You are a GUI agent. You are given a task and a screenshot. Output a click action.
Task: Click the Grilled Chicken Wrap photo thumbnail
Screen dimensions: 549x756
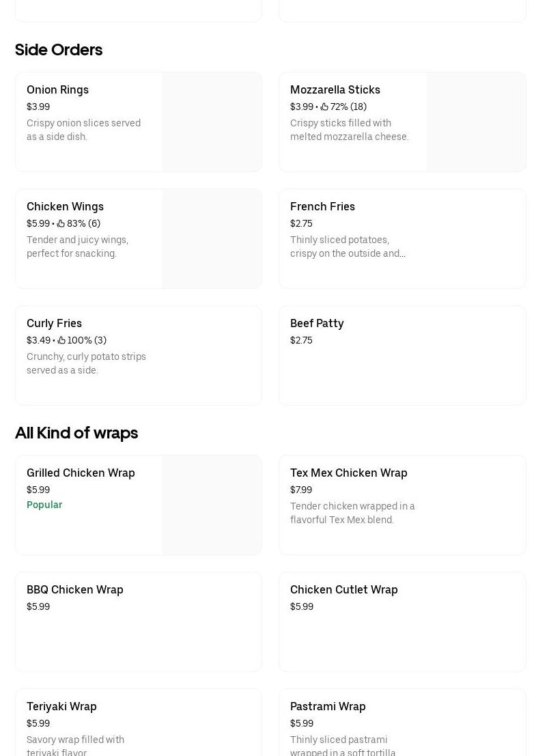point(212,505)
